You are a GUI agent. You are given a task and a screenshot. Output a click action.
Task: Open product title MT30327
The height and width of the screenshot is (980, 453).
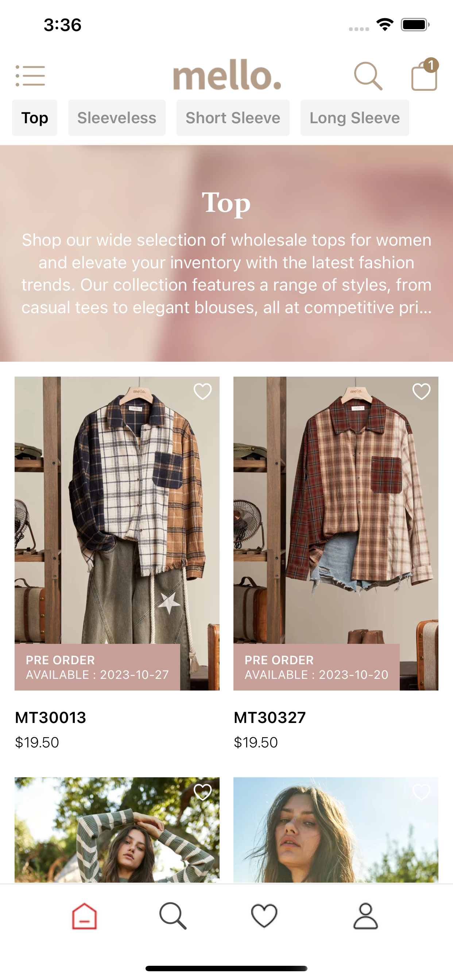270,717
